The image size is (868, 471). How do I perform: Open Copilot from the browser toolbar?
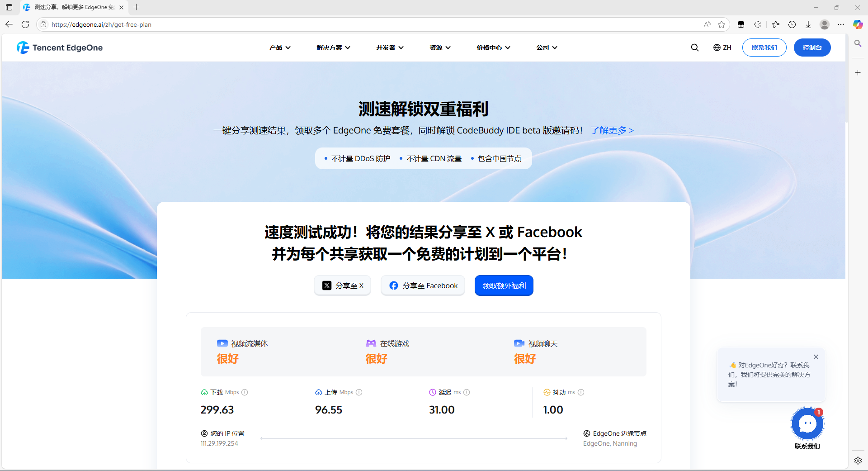tap(858, 24)
